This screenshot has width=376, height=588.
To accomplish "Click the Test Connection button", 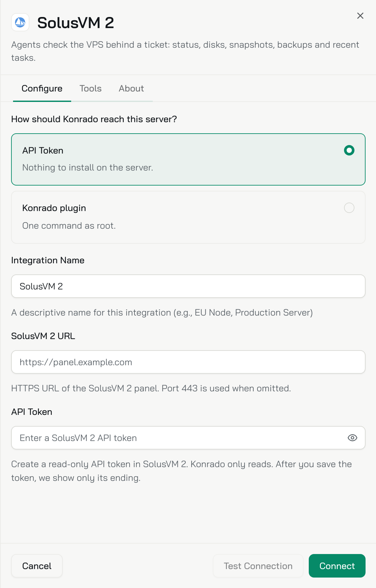I will click(x=258, y=566).
